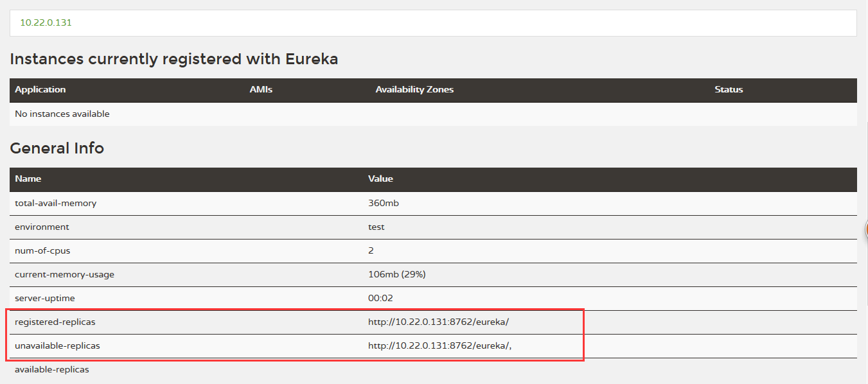Viewport: 868px width, 384px height.
Task: Select the Availability Zones column header
Action: (414, 90)
